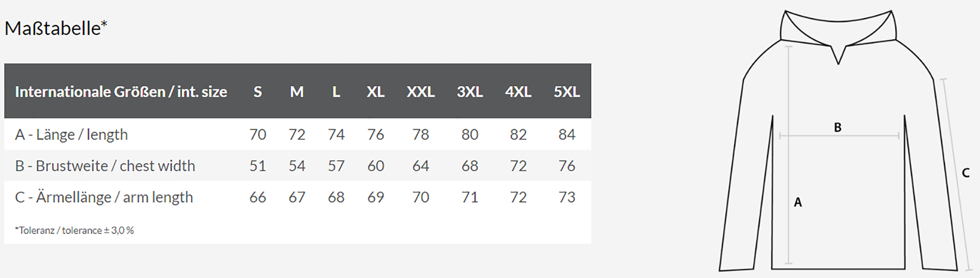980x278 pixels.
Task: Select the 5XL size column header
Action: click(567, 92)
